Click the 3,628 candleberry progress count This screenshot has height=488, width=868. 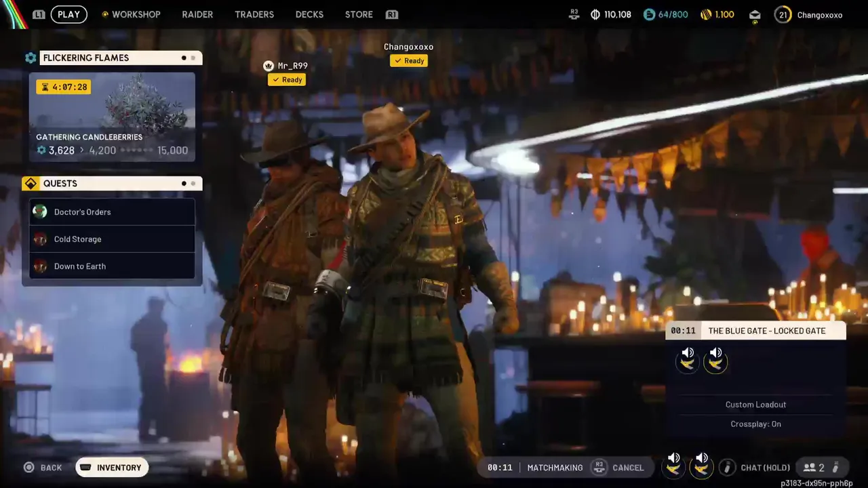[61, 150]
